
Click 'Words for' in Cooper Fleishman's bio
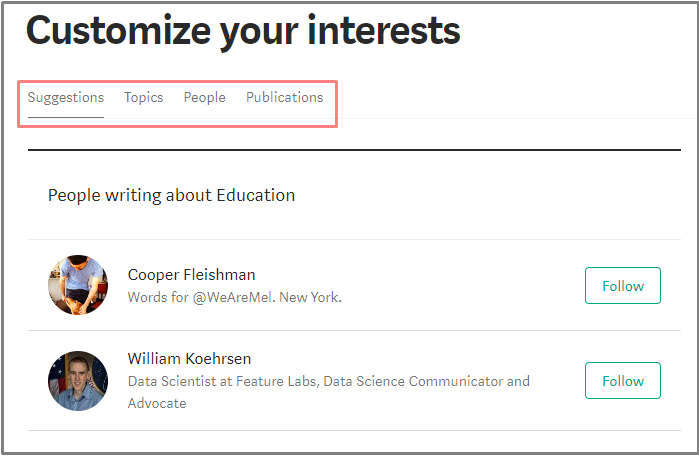(x=152, y=297)
